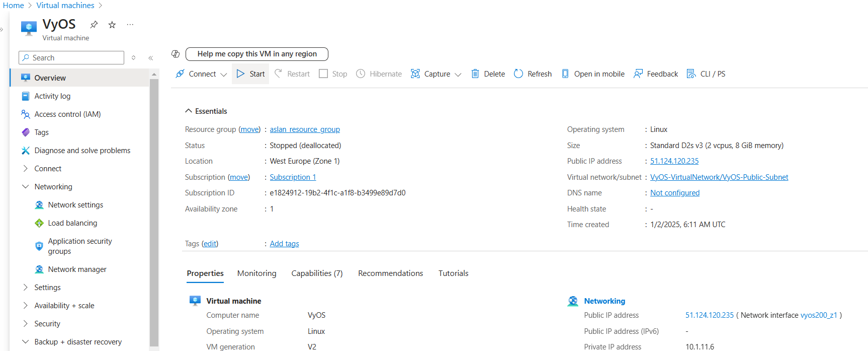Click the Open in mobile button

593,74
